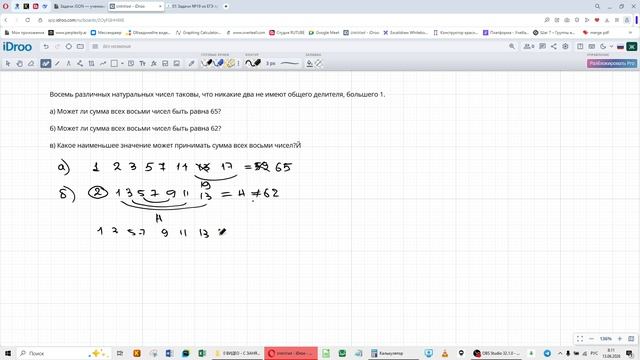Screen dimensions: 640x360
Task: Open the green user account avatar
Action: 631,47
